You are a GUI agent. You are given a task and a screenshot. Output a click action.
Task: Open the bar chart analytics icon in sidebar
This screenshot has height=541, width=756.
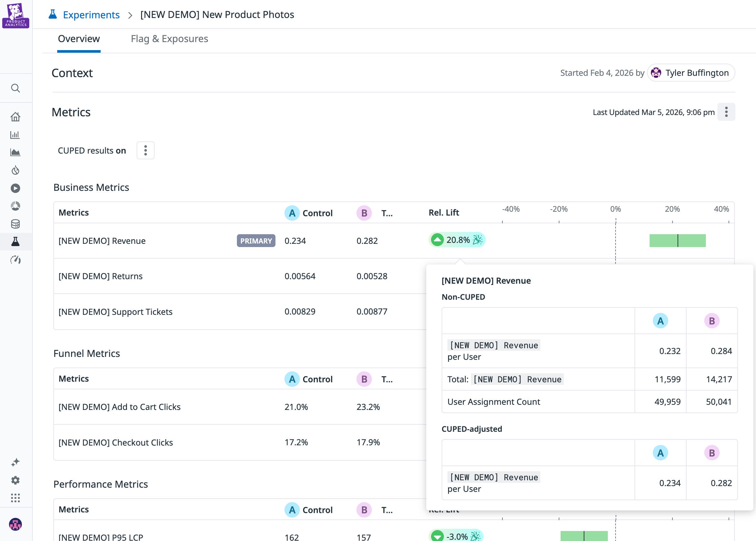click(16, 135)
